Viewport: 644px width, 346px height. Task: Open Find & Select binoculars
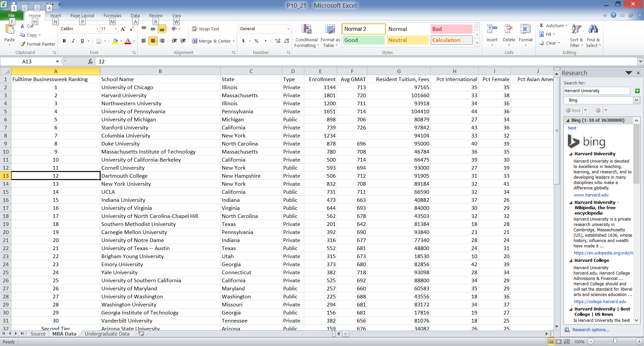[x=593, y=36]
